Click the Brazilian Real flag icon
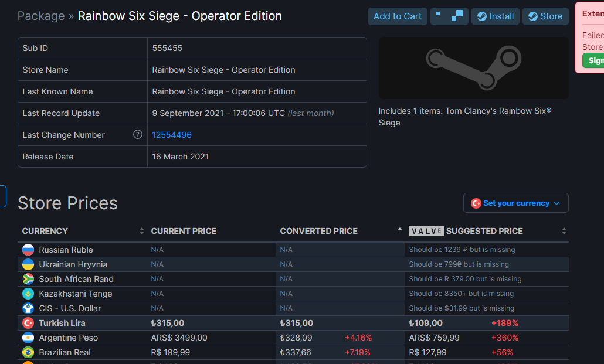Image resolution: width=604 pixels, height=364 pixels. point(28,352)
